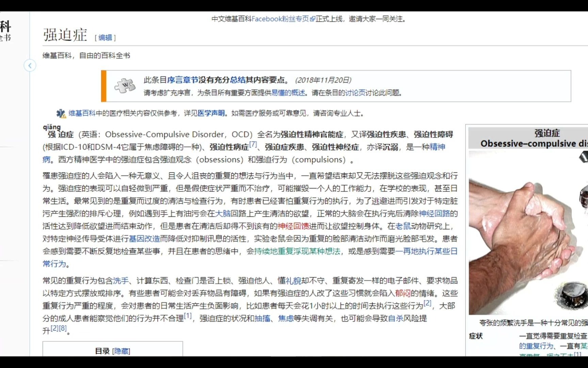Click the puzzle piece notice icon
Screen dimensions: 588x368
125,86
